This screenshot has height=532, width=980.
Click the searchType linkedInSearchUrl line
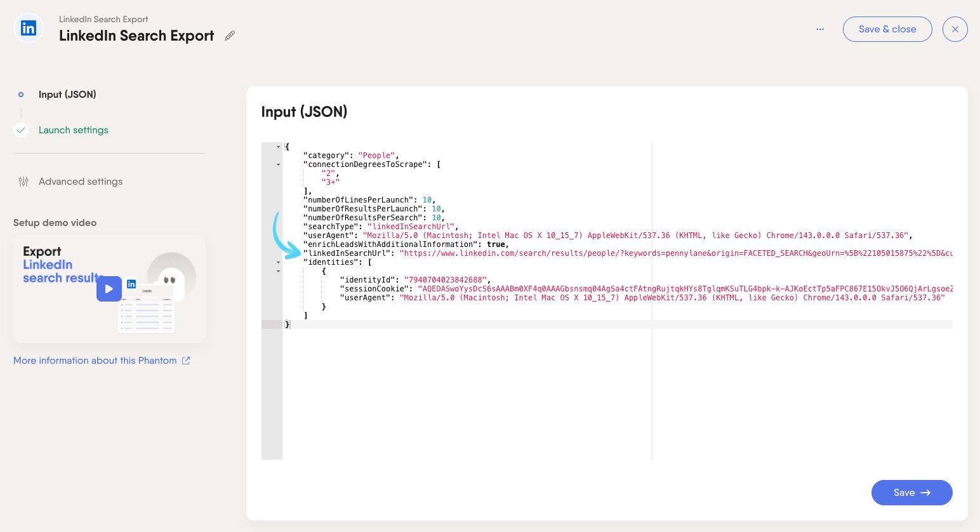381,227
